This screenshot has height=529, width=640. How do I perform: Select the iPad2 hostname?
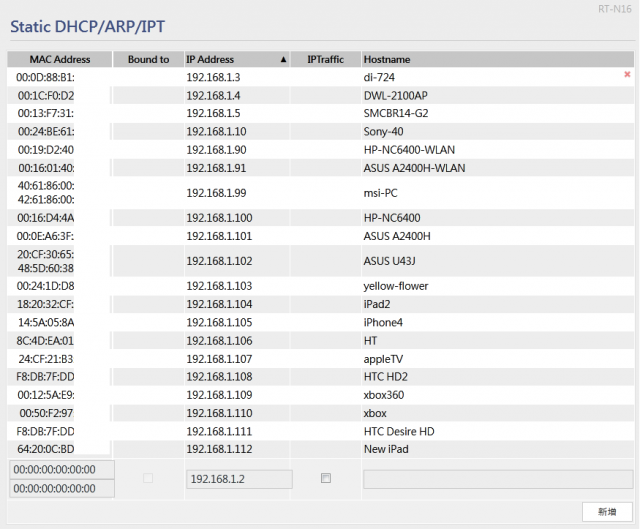(377, 304)
